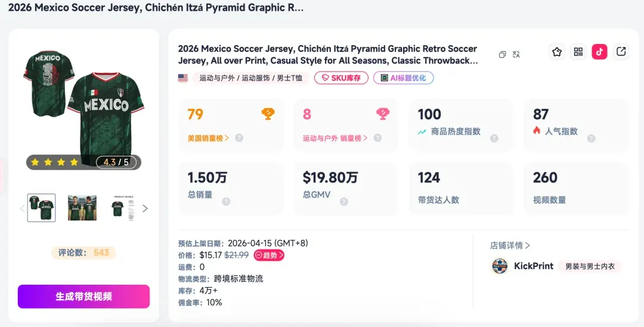Click the AI标题优化 button
Screen dimensions: 644x327
pos(403,78)
